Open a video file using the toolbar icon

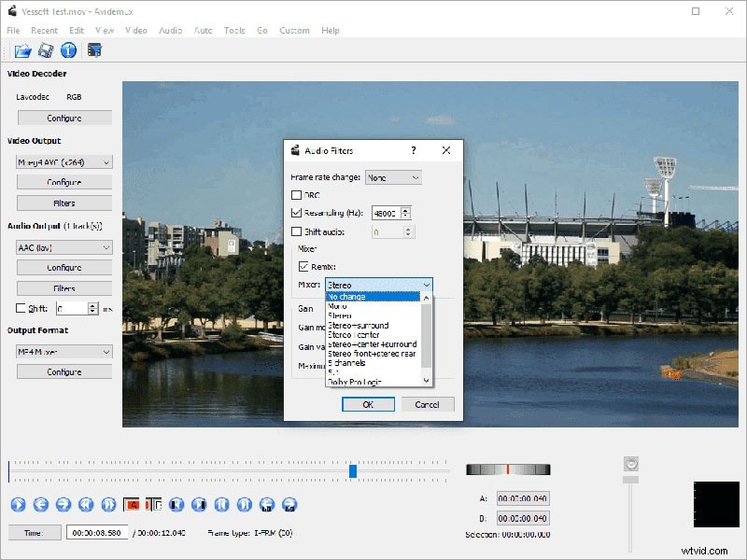coord(21,50)
